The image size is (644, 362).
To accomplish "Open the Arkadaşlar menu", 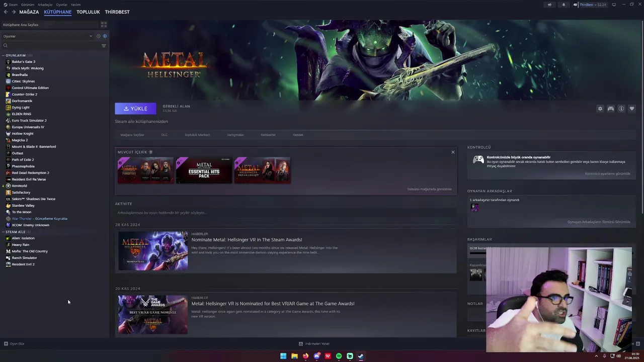I will (x=45, y=5).
